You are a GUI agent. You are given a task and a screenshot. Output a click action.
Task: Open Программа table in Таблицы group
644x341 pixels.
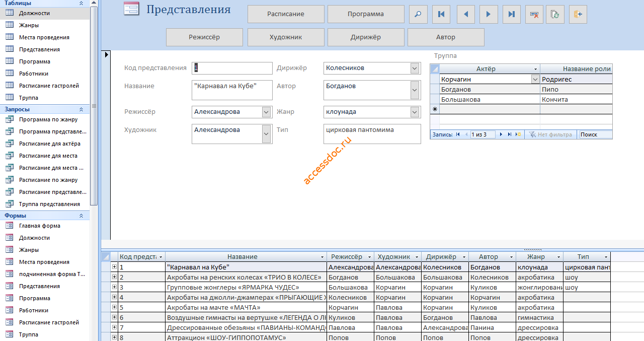click(45, 61)
